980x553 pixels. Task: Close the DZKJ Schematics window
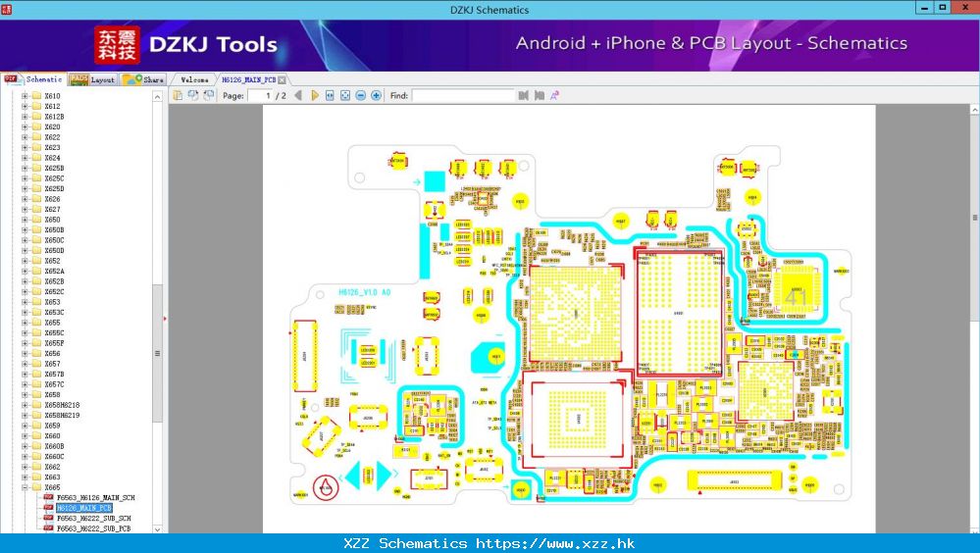pyautogui.click(x=965, y=8)
